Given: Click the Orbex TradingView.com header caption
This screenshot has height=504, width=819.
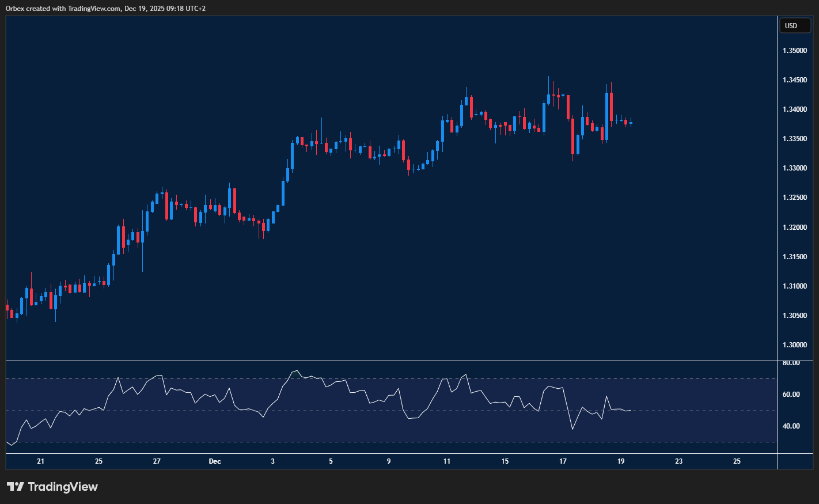Looking at the screenshot, I should tap(105, 8).
